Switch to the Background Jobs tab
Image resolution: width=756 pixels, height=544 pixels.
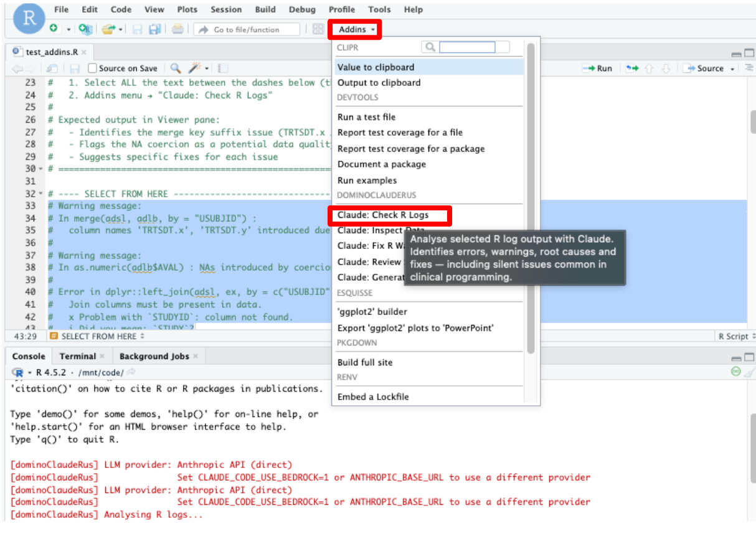(154, 356)
